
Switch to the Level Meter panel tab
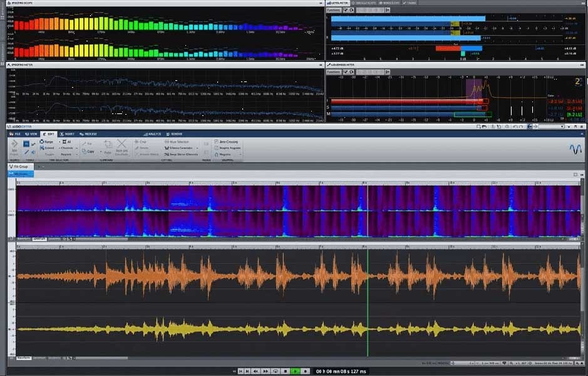[338, 3]
